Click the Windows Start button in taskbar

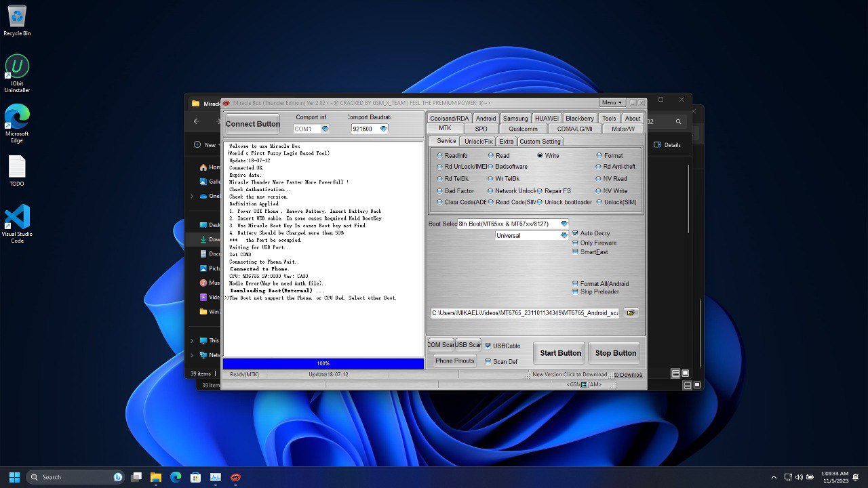14,477
